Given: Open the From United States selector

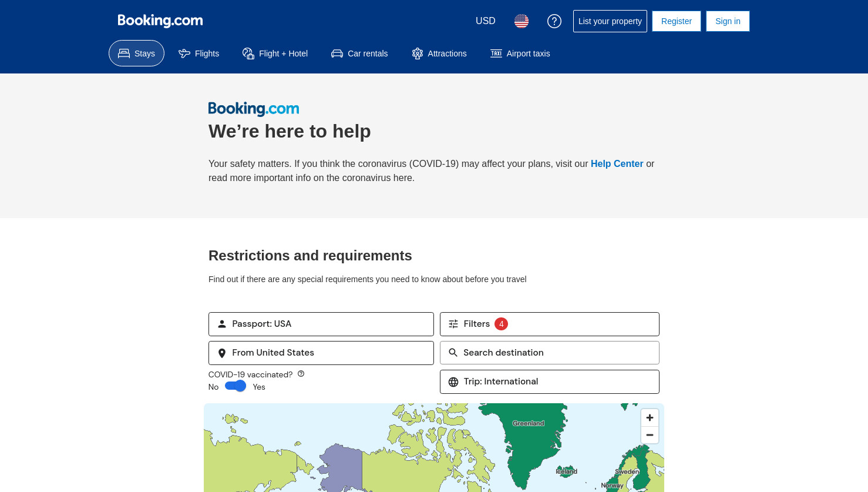Looking at the screenshot, I should point(321,353).
